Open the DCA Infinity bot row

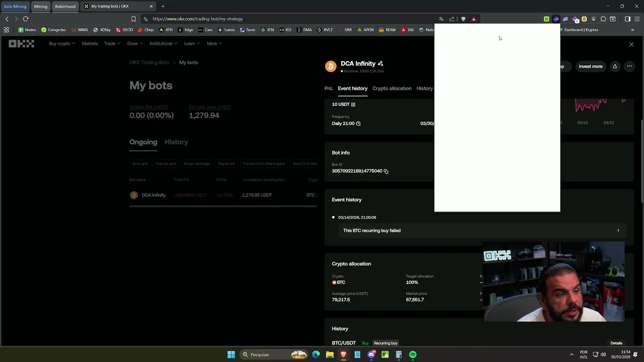[223, 195]
